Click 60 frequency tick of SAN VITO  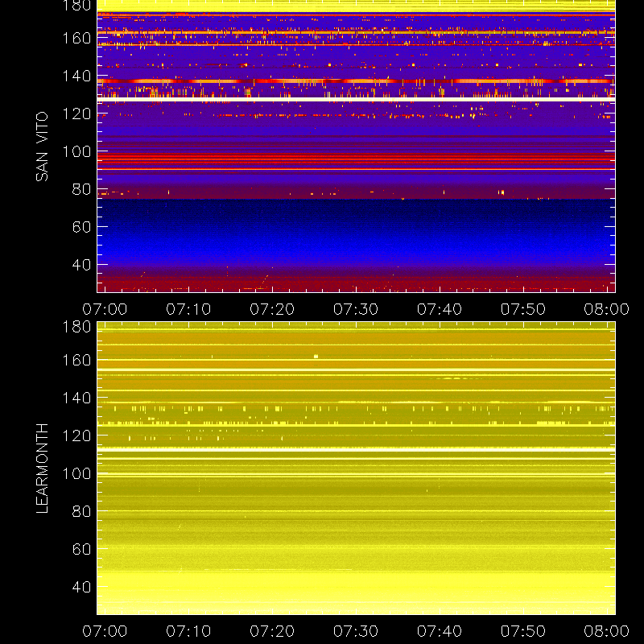coord(81,227)
